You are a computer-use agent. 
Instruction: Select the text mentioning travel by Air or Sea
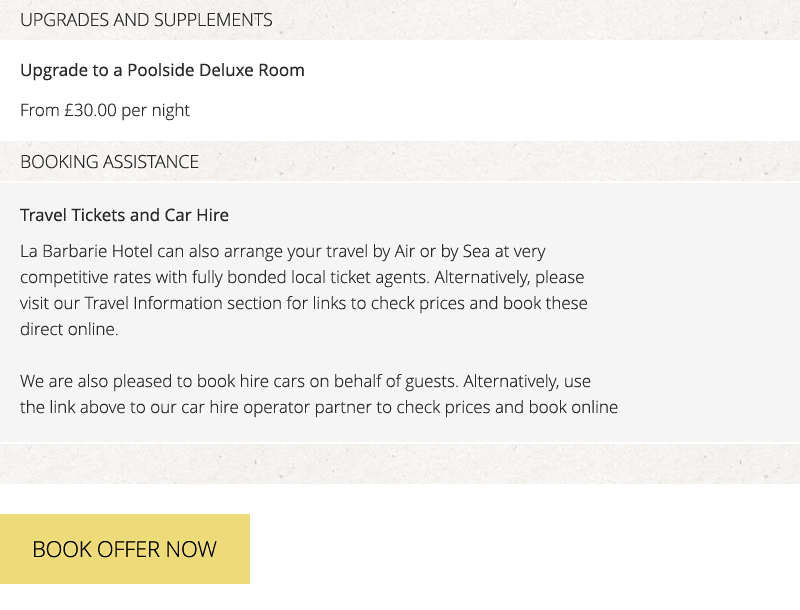[300, 251]
